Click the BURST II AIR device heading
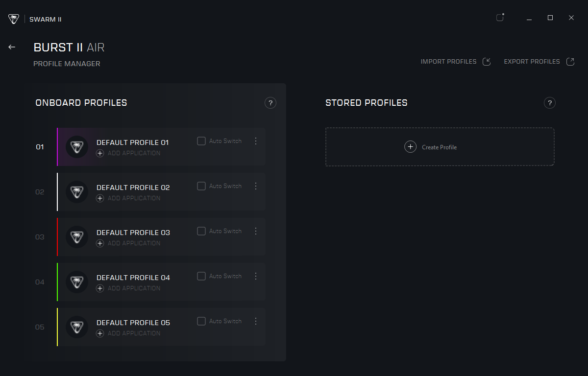 point(69,47)
